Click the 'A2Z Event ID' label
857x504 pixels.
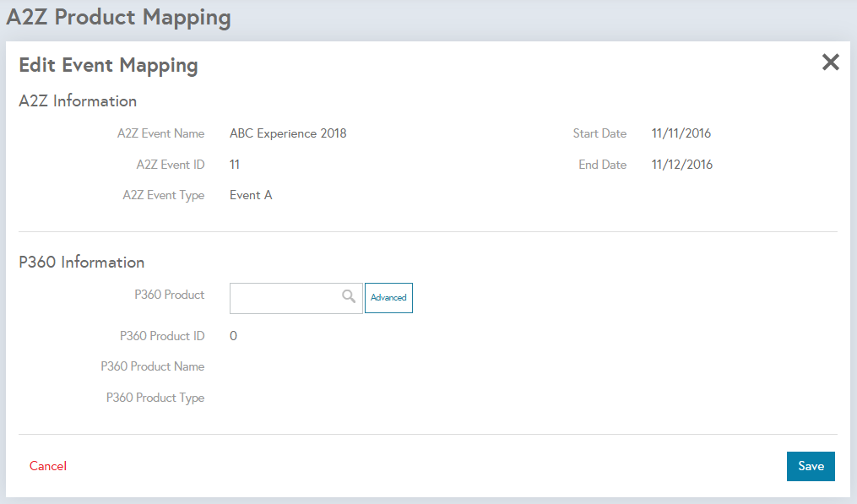coord(171,165)
